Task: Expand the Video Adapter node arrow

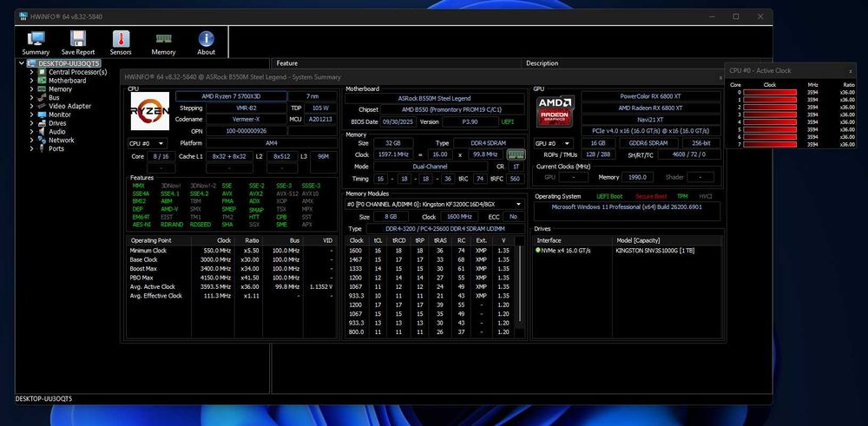Action: point(32,106)
